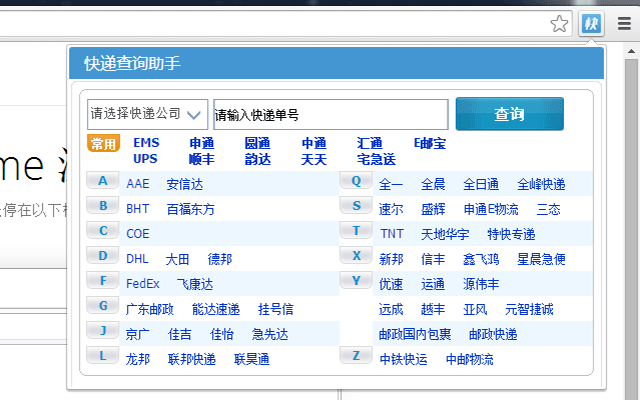Select 广东邮政 courier
The image size is (640, 400).
[149, 309]
